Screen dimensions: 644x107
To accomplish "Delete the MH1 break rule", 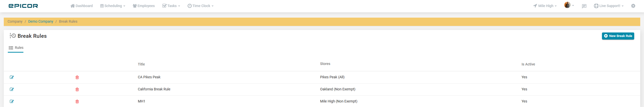I will 77,101.
